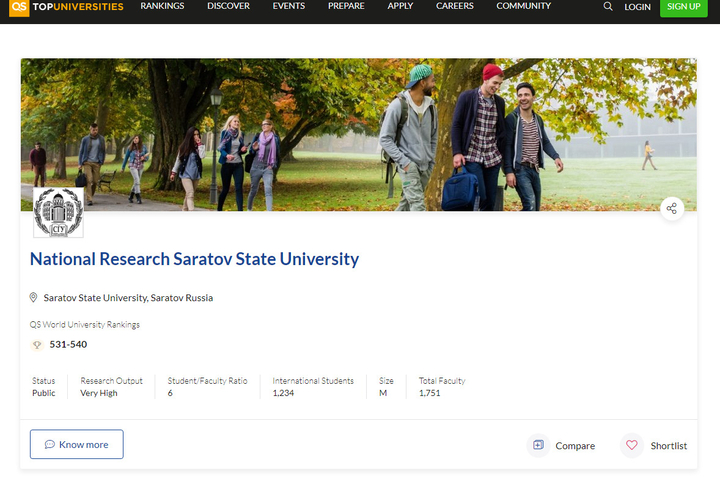Open the COMMUNITY menu
The height and width of the screenshot is (480, 720).
click(x=523, y=6)
